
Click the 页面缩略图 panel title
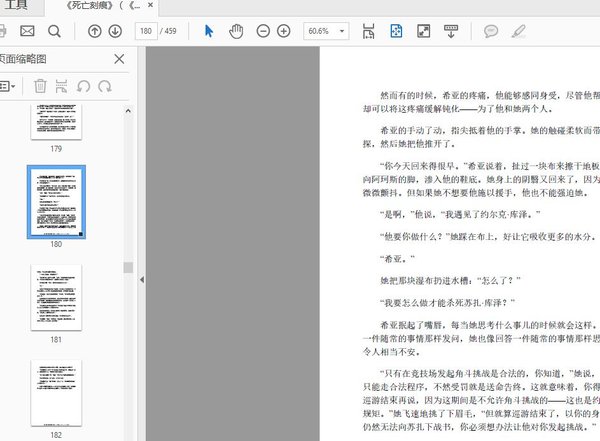23,59
